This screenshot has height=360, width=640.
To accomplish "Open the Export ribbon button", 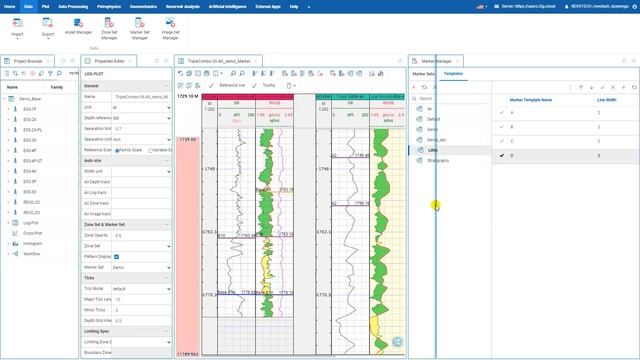I will [x=48, y=28].
